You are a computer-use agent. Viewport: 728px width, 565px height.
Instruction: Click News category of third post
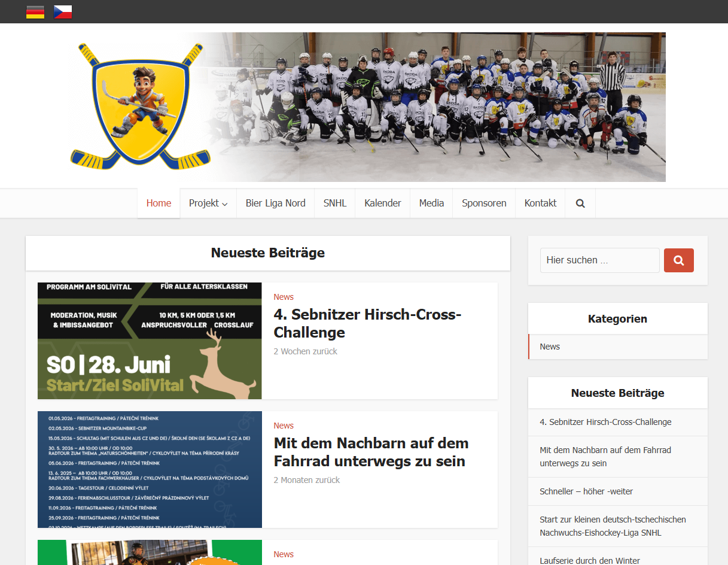284,554
